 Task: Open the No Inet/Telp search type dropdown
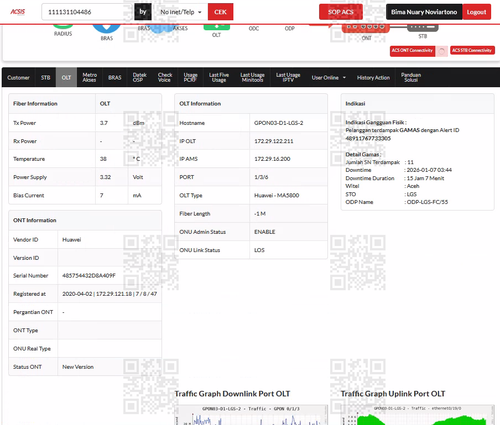coord(180,12)
